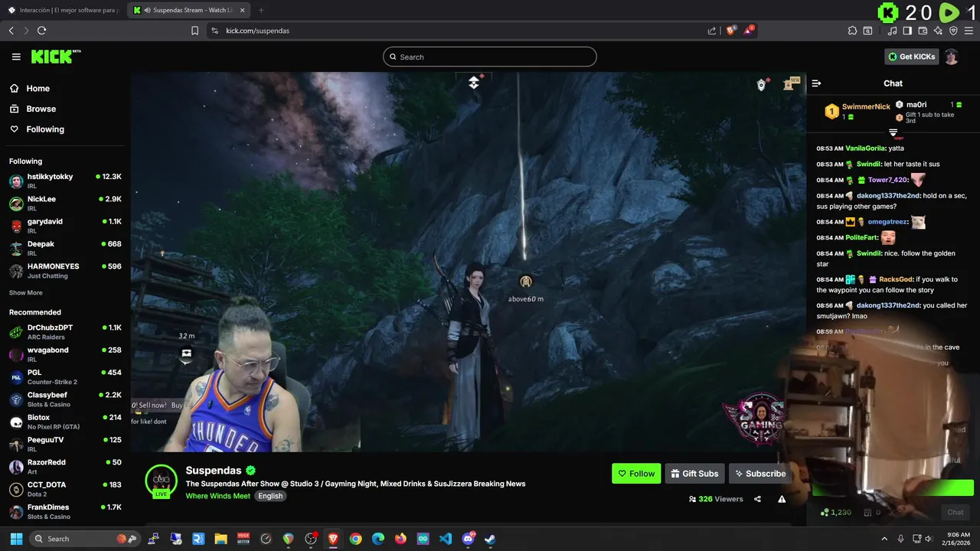
Task: Report stream warning triangle icon
Action: (782, 499)
